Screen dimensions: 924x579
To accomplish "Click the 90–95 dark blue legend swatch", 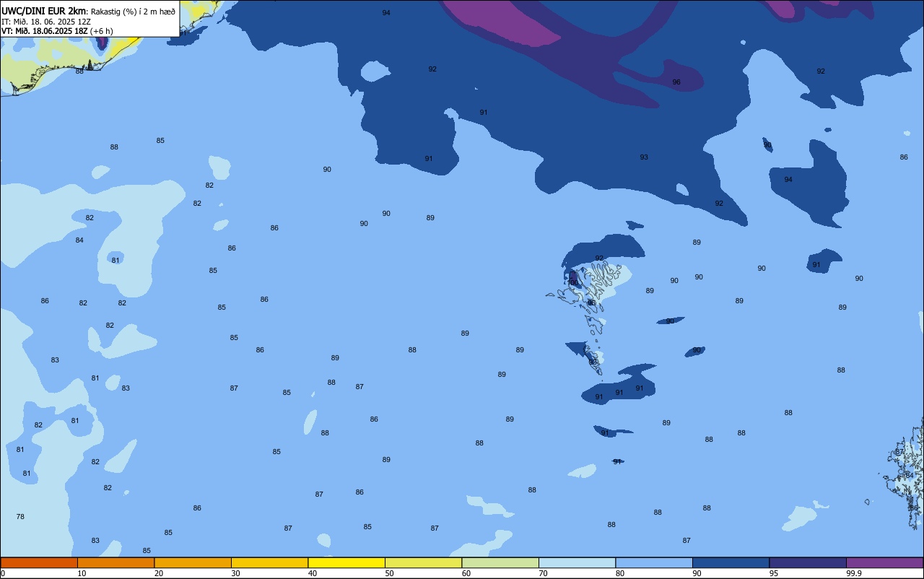I will click(731, 562).
